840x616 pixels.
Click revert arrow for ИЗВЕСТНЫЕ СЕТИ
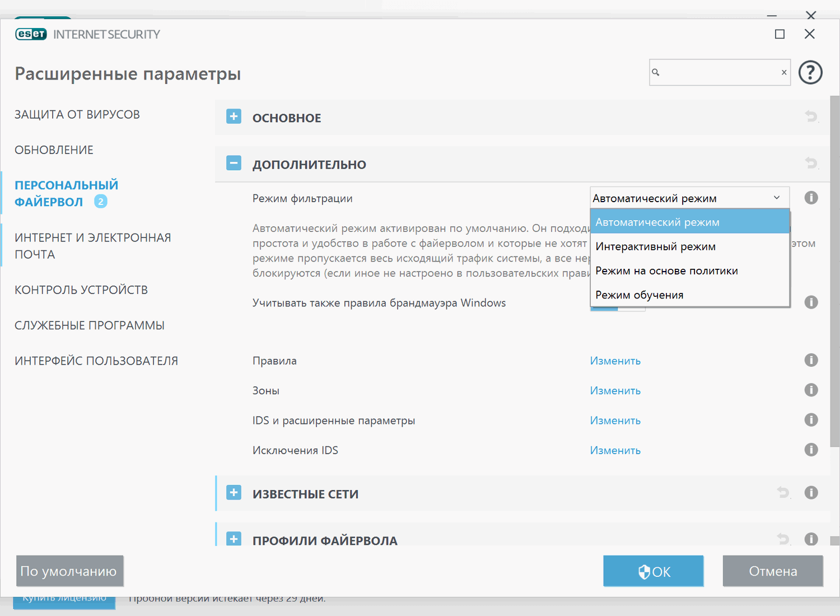point(782,492)
